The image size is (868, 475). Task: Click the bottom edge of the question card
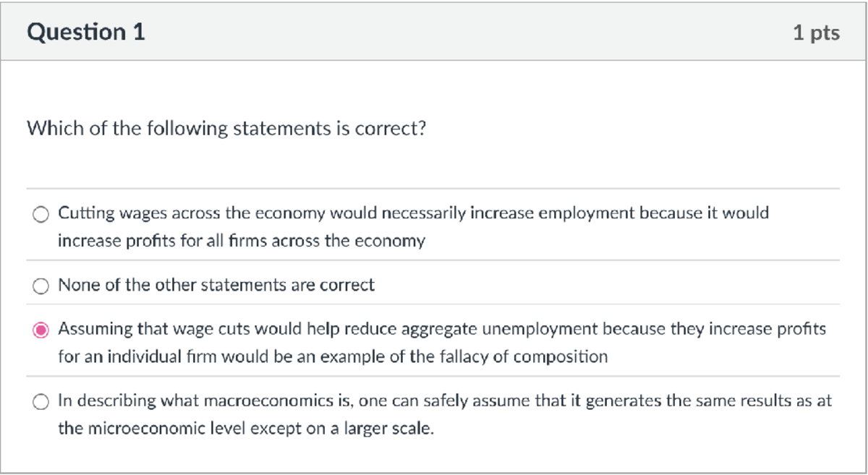(434, 470)
